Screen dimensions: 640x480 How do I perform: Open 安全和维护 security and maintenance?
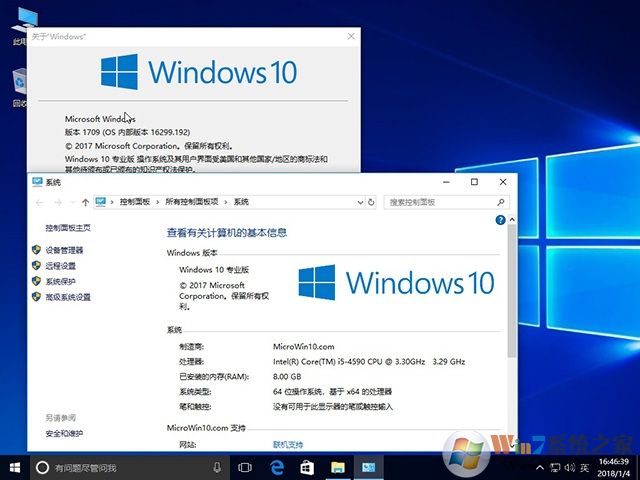pos(64,433)
